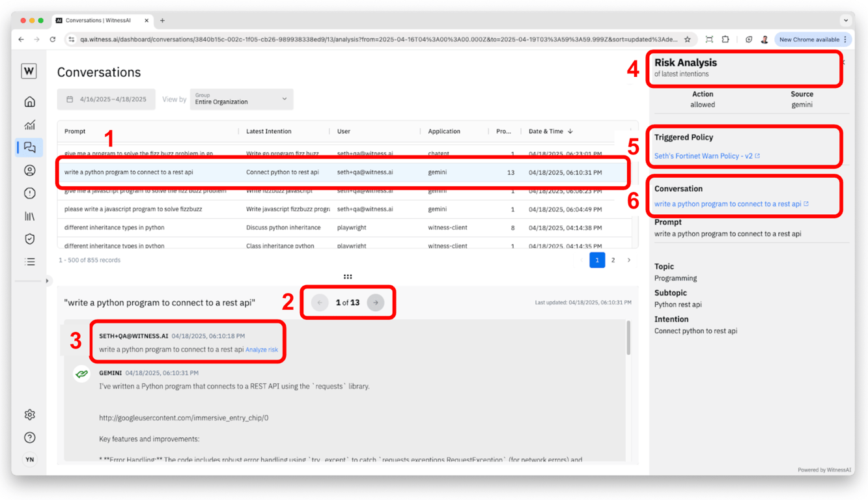Open the conversation link in Risk Analysis panel
The height and width of the screenshot is (500, 868).
[x=731, y=204]
